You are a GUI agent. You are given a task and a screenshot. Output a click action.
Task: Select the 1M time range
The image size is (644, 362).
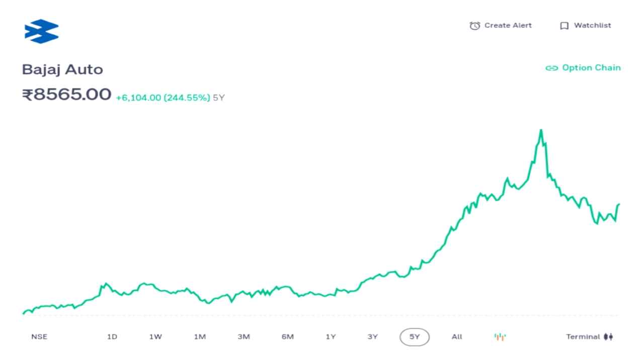[x=200, y=337]
